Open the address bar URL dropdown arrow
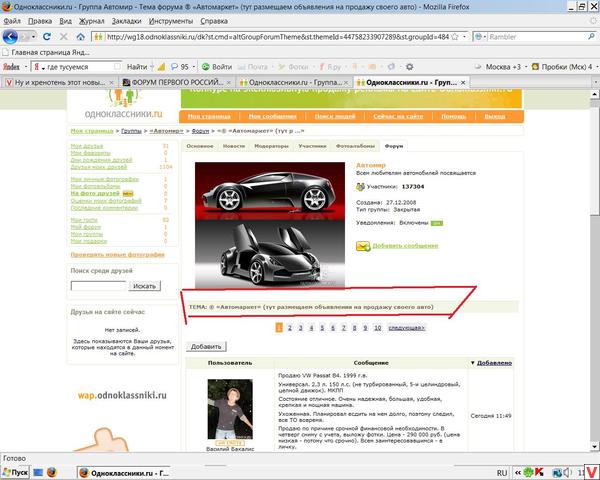The height and width of the screenshot is (480, 600). tap(464, 37)
